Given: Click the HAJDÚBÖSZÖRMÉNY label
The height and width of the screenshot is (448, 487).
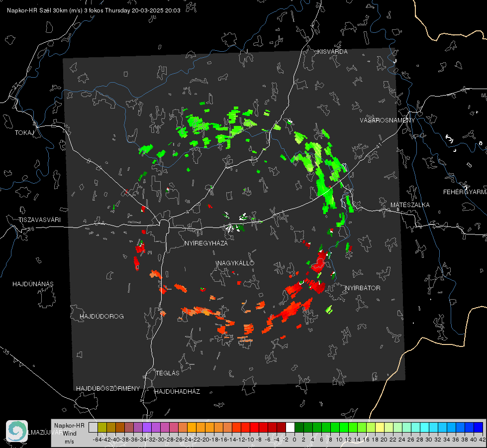Looking at the screenshot, I should pyautogui.click(x=108, y=389).
